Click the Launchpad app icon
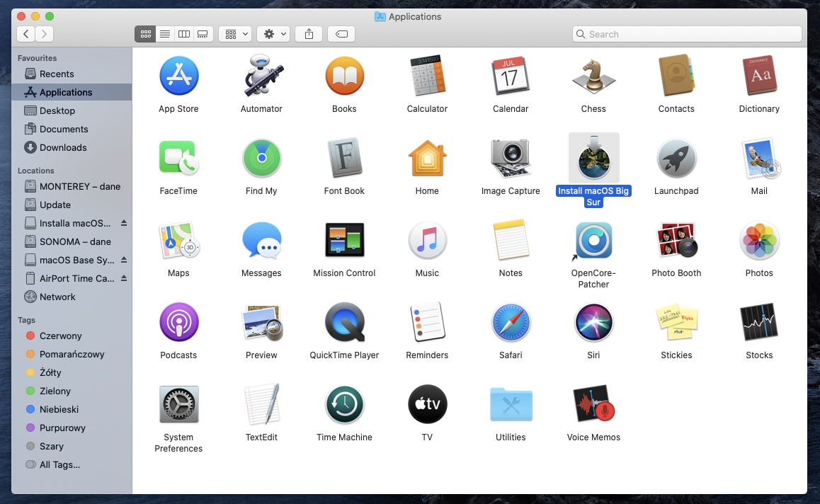This screenshot has height=504, width=820. 676,158
